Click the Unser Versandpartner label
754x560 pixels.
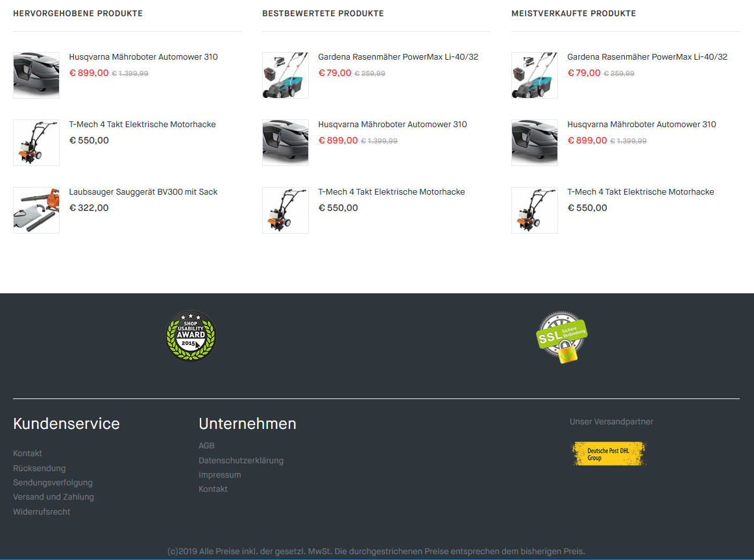click(611, 422)
